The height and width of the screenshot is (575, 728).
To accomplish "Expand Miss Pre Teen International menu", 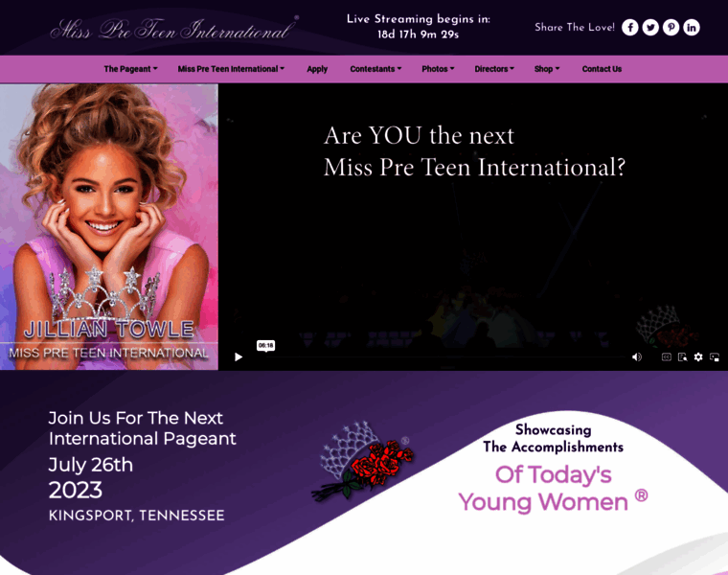I will [231, 69].
